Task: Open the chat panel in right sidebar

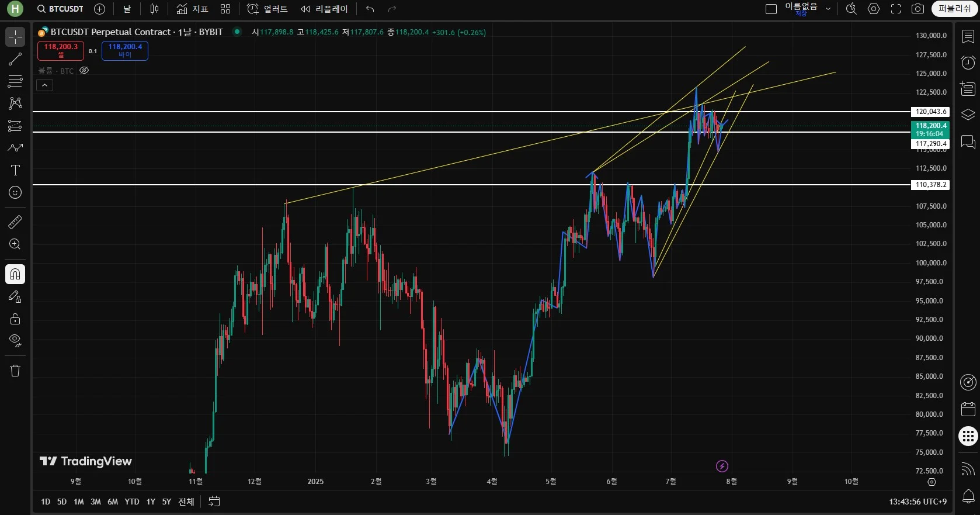Action: [968, 141]
